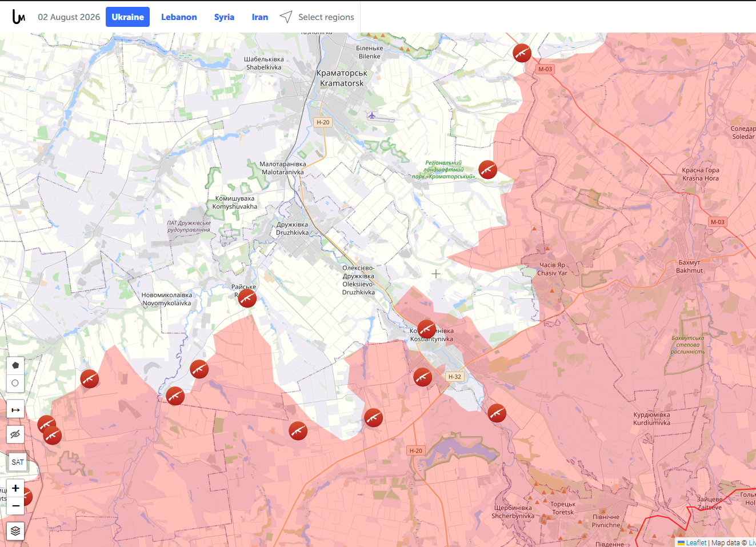Zoom out with the minus button
756x547 pixels.
tap(15, 506)
